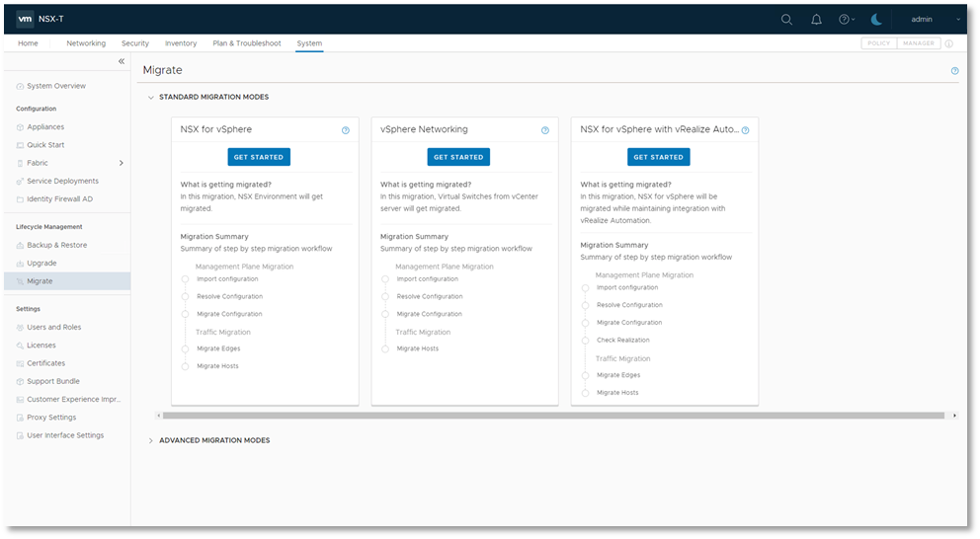Viewport: 980px width, 539px height.
Task: Click the Fabric icon
Action: [x=20, y=163]
